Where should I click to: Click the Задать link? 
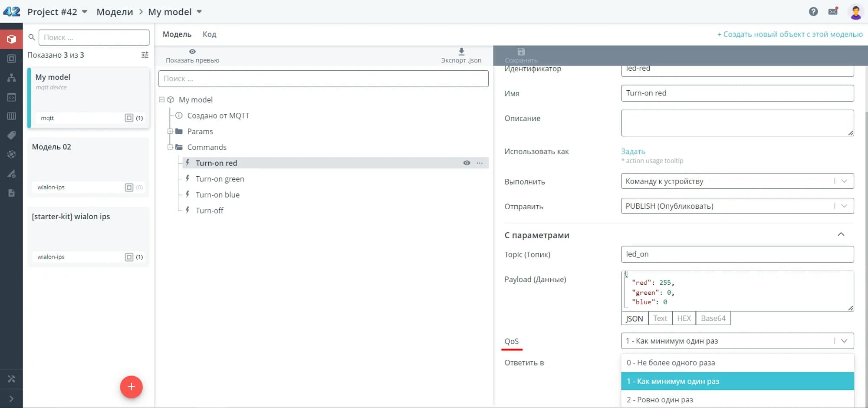click(633, 151)
